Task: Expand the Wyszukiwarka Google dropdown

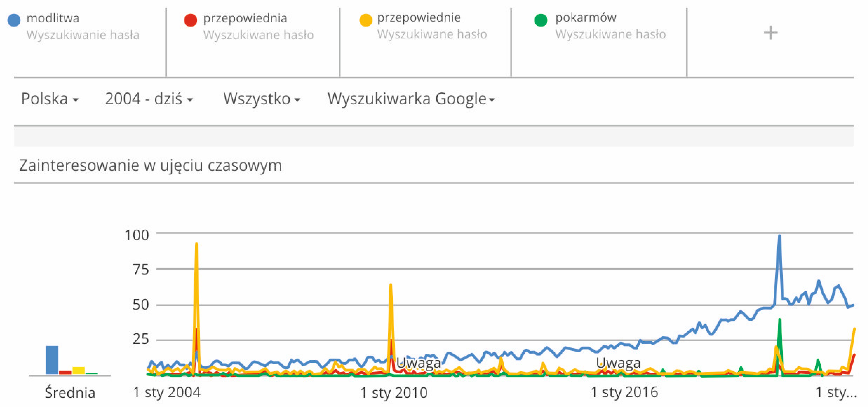Action: (411, 99)
